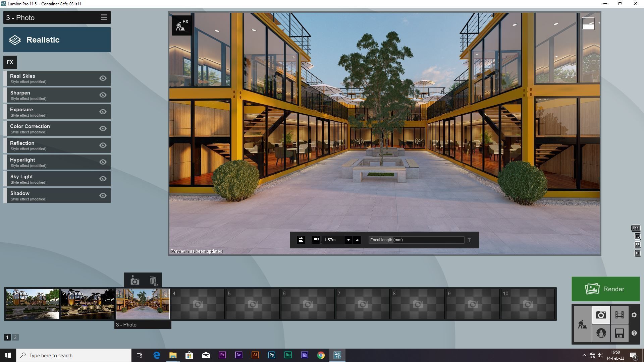Switch to Movie mode filmstrip icon

click(x=619, y=315)
